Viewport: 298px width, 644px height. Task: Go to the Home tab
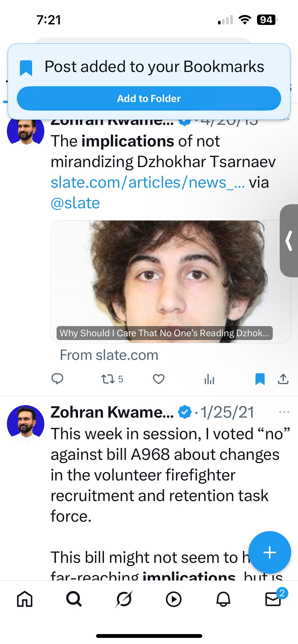[x=25, y=599]
